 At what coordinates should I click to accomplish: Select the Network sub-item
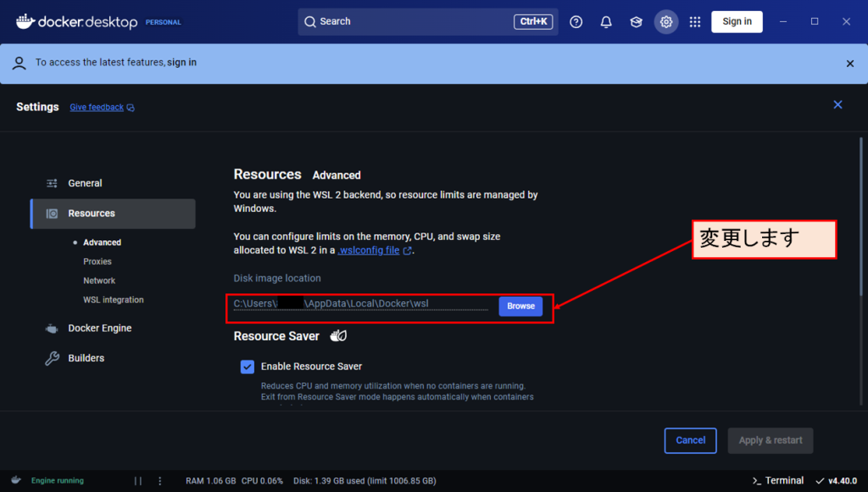coord(99,281)
